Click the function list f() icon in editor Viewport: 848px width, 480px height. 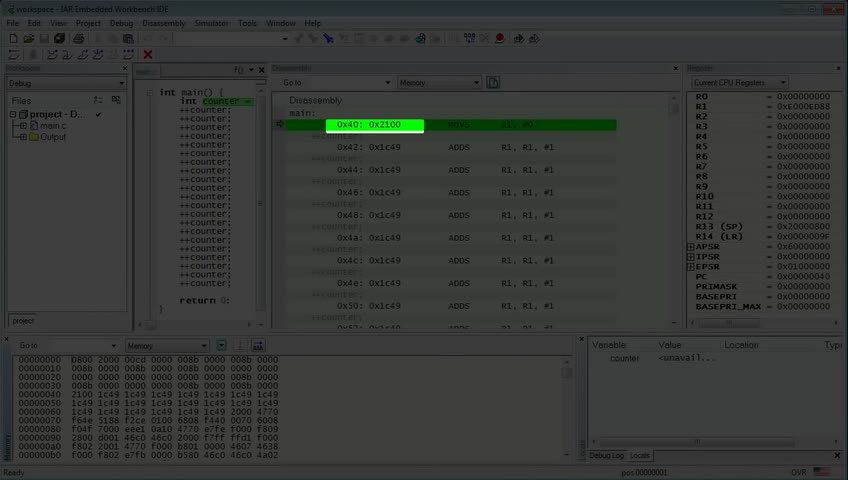[x=238, y=70]
